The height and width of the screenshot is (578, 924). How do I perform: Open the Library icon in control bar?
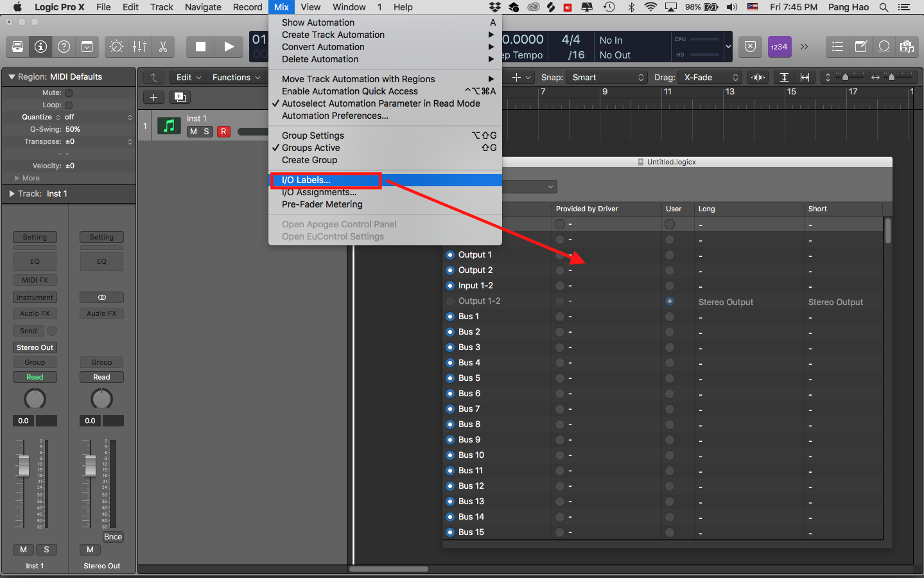pos(18,46)
